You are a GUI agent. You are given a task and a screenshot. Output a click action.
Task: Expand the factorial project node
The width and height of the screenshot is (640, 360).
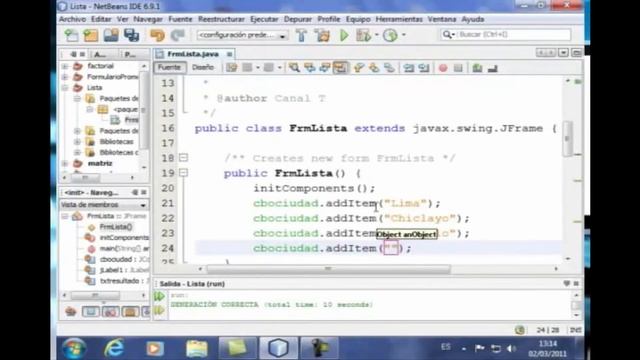[65, 66]
